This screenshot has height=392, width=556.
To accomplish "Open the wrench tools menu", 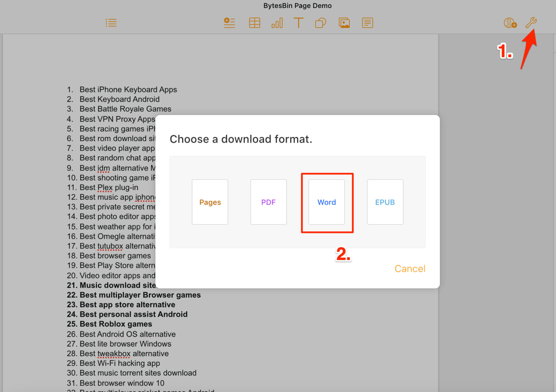I will [x=531, y=22].
